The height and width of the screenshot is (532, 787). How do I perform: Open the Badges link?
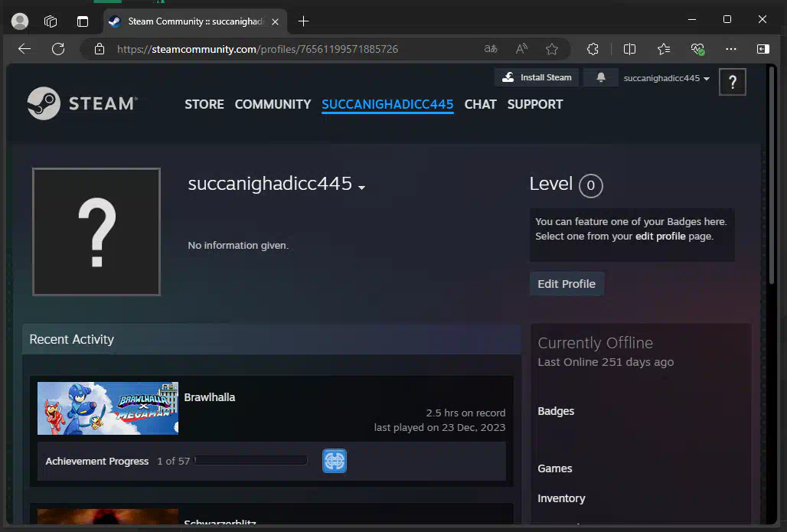pyautogui.click(x=556, y=411)
